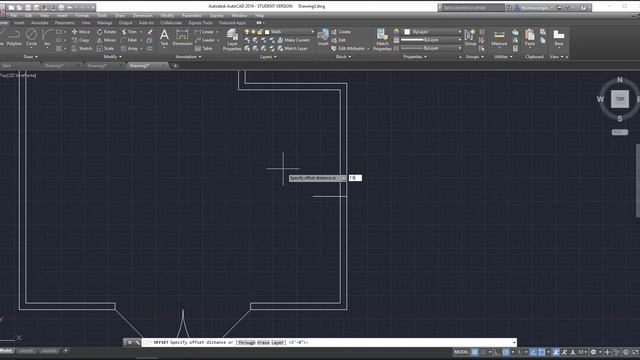Click the Group tool

[x=470, y=38]
